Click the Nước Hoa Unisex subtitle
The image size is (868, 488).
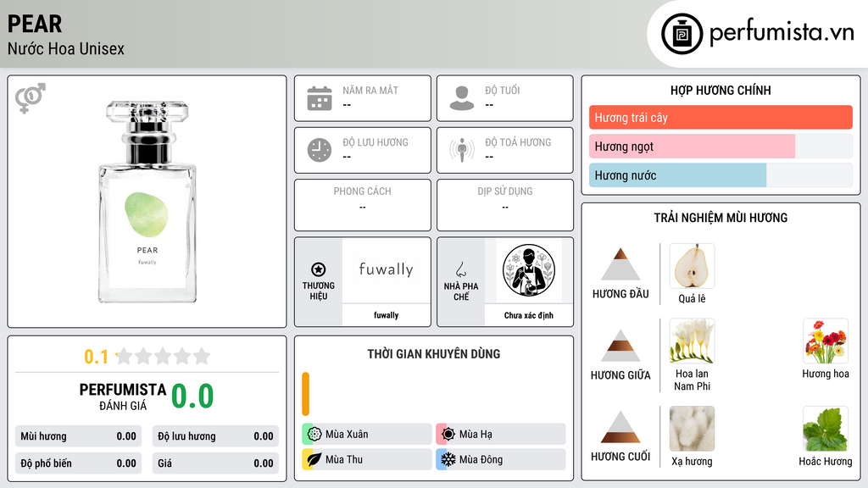66,48
